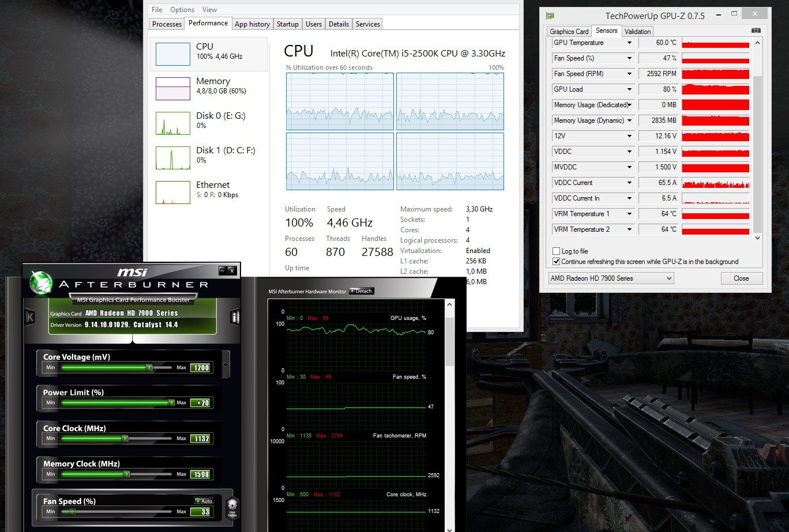Open the Memory Usage (Dynamic) sensor dropdown
Screen dimensions: 789x532
click(x=630, y=120)
